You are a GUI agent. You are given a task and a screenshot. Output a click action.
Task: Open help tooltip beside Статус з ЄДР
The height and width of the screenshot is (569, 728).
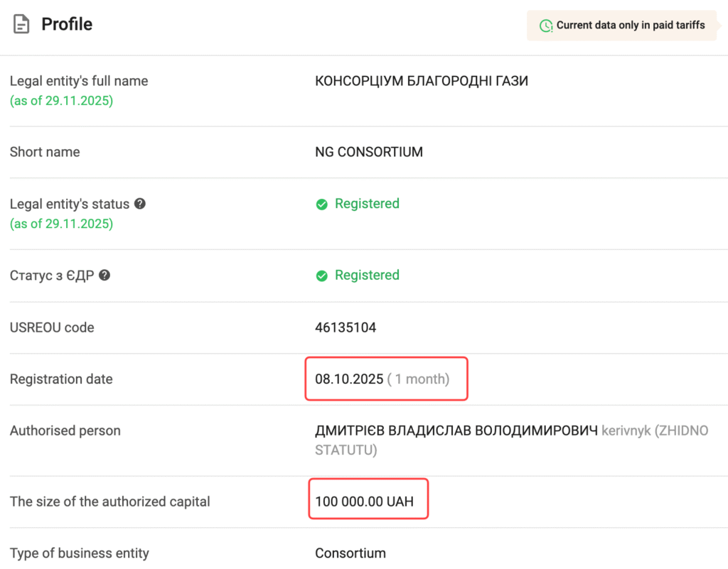tap(105, 276)
